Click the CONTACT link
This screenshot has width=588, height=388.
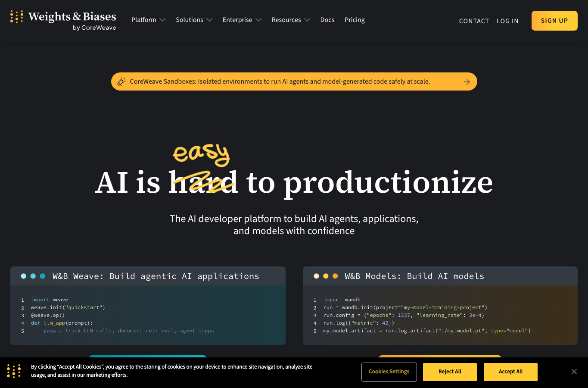[x=474, y=21]
